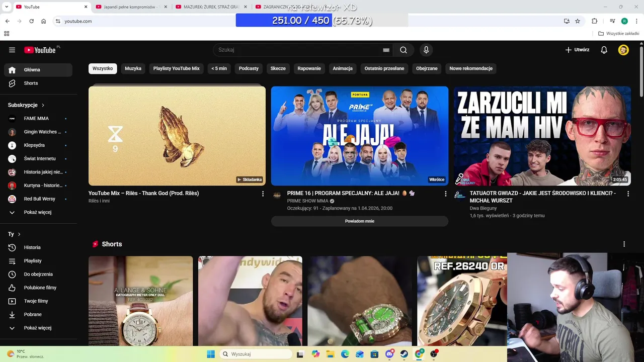Image resolution: width=644 pixels, height=362 pixels.
Task: Open Shorts from the sidebar
Action: pyautogui.click(x=38, y=83)
